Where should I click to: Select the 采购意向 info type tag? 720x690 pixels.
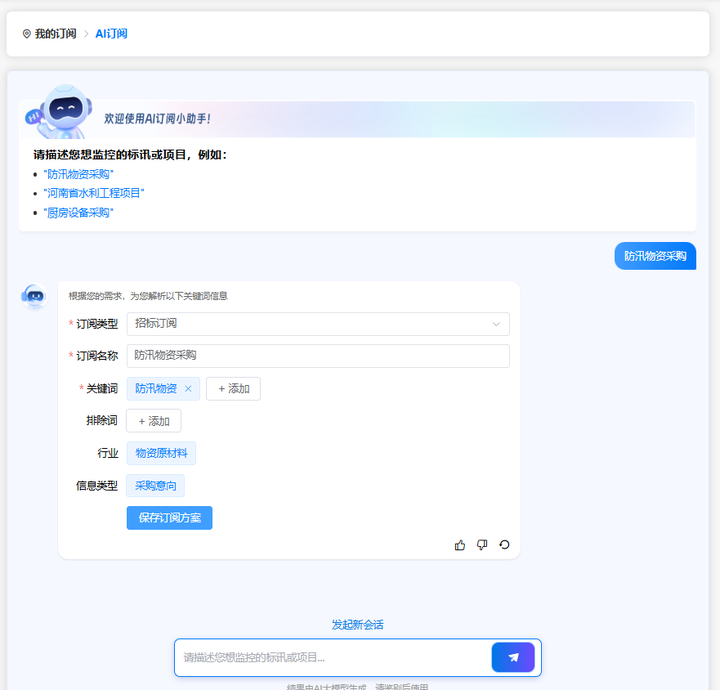155,486
